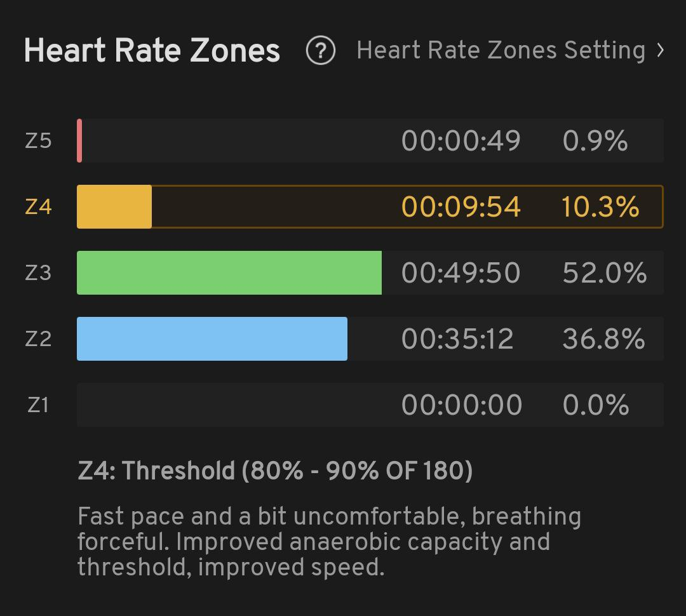The height and width of the screenshot is (616, 686).
Task: Tap the Z4 label
Action: (x=38, y=207)
